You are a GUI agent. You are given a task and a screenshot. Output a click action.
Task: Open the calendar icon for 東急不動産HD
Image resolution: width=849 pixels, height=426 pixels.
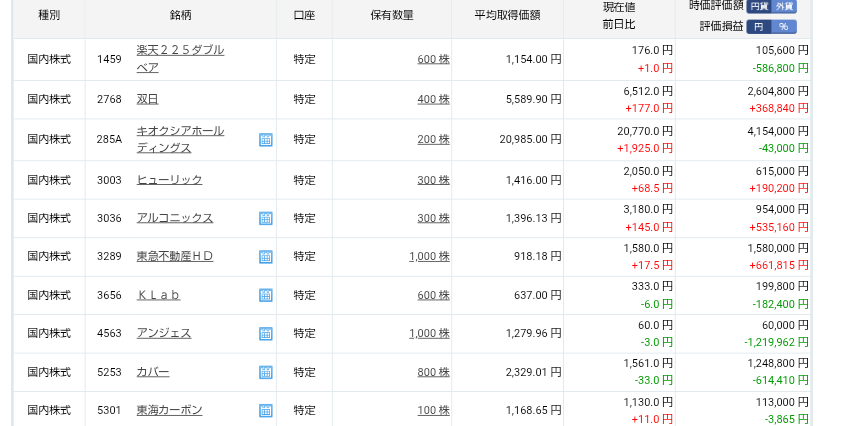[x=265, y=257]
